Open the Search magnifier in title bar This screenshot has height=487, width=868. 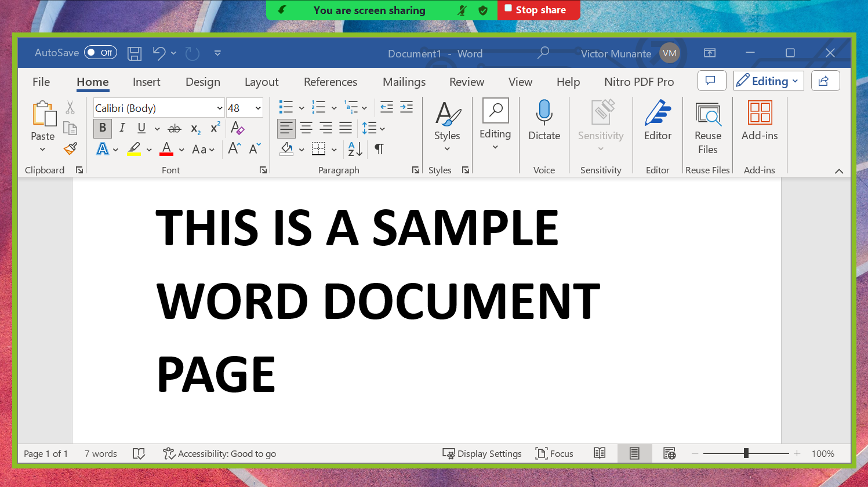coord(543,53)
